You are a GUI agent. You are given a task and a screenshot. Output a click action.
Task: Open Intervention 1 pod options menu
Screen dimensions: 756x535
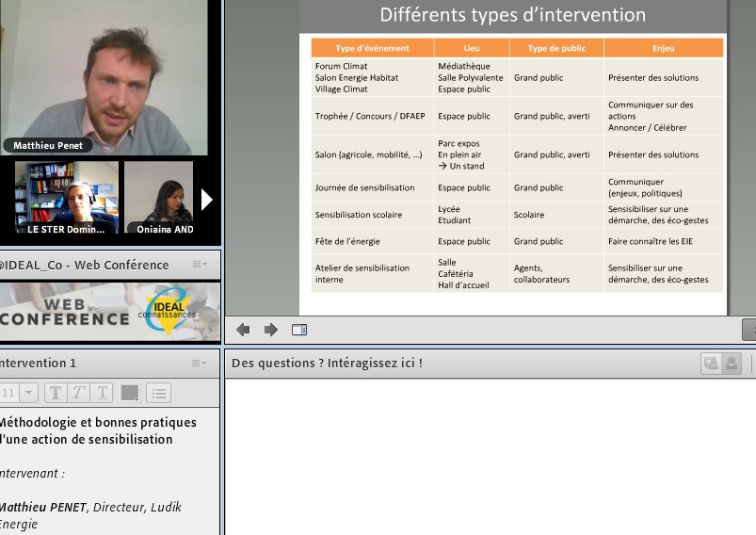[199, 363]
